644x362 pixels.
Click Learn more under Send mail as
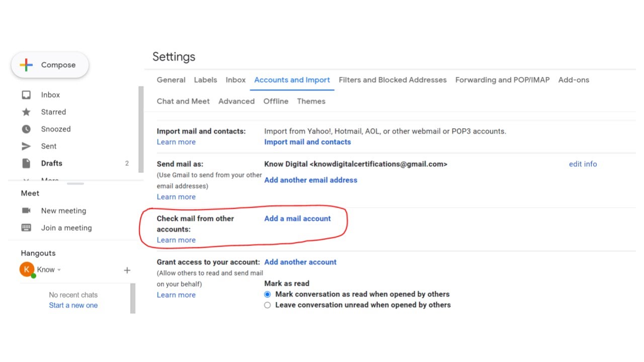point(176,197)
